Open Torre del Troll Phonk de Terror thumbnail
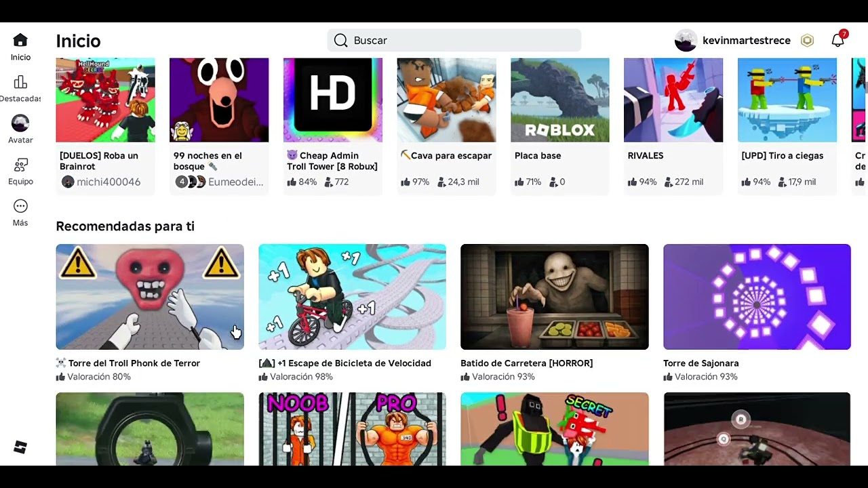 point(150,297)
